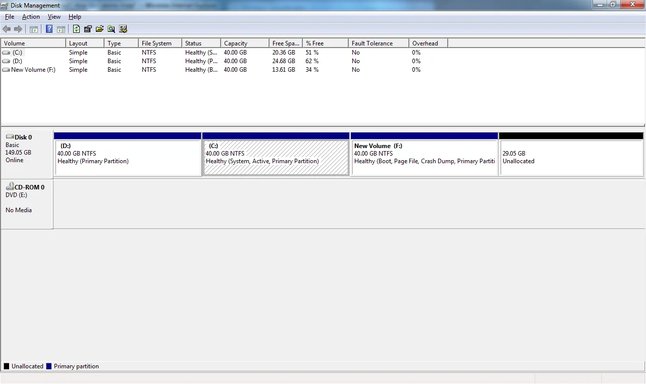Viewport: 646px width, 384px height.
Task: Sort by the Capacity column header
Action: 245,43
